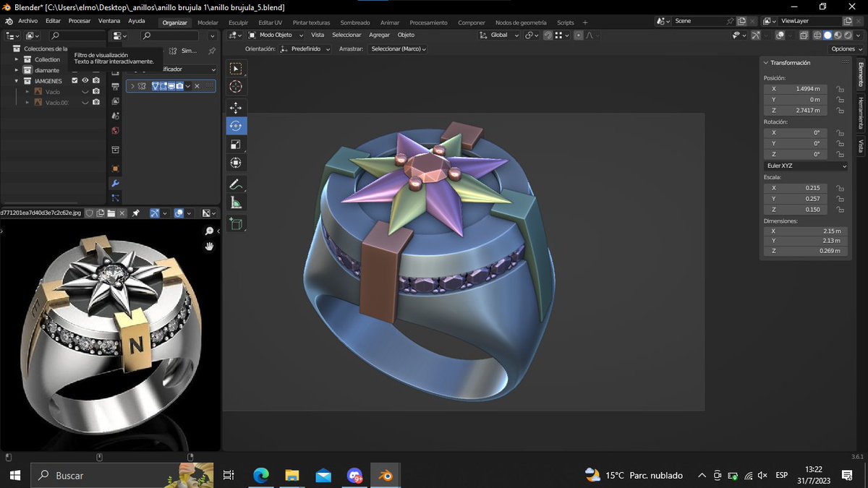Open the Object properties orange square tab
The height and width of the screenshot is (488, 868).
coord(115,168)
